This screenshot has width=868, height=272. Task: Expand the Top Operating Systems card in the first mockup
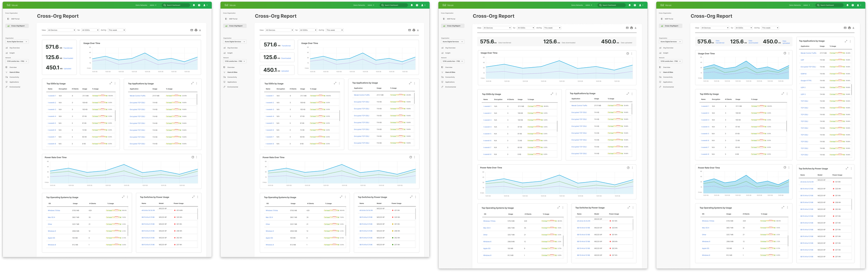pyautogui.click(x=123, y=197)
